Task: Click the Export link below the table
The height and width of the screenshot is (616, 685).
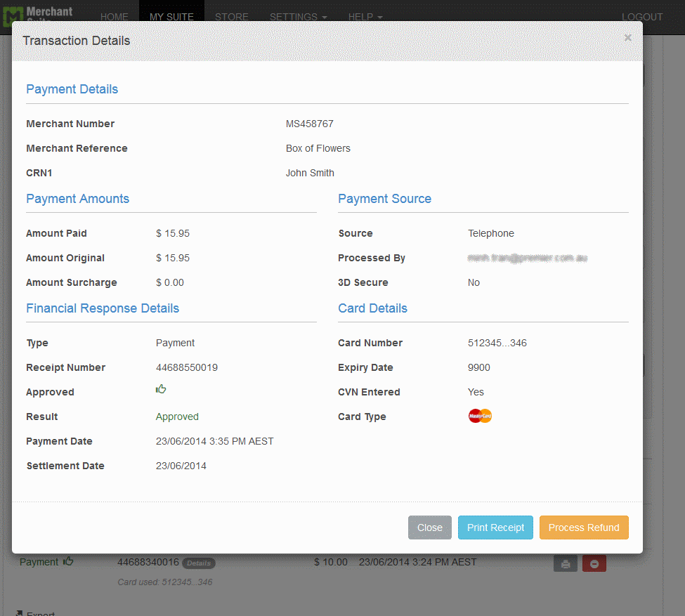Action: pos(36,613)
